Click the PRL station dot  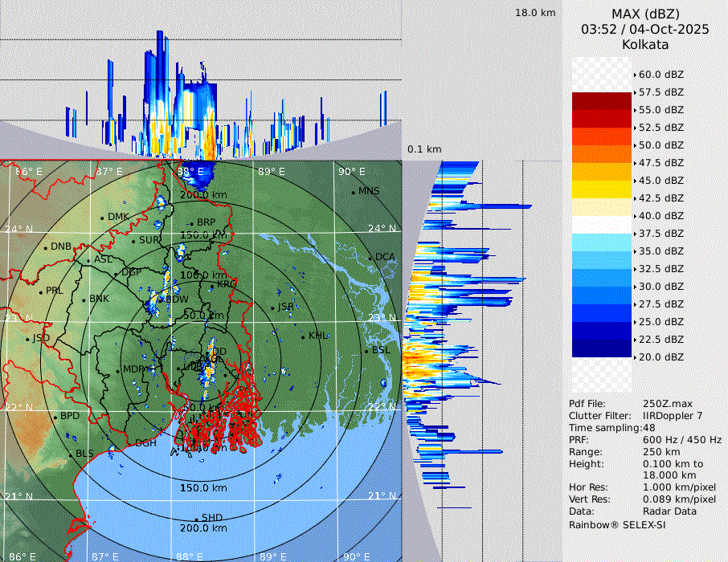coord(40,291)
